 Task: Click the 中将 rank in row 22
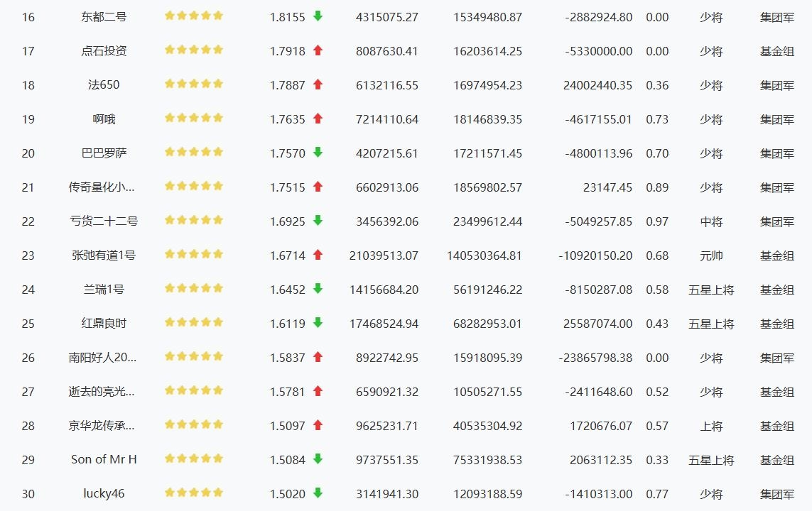(x=711, y=221)
